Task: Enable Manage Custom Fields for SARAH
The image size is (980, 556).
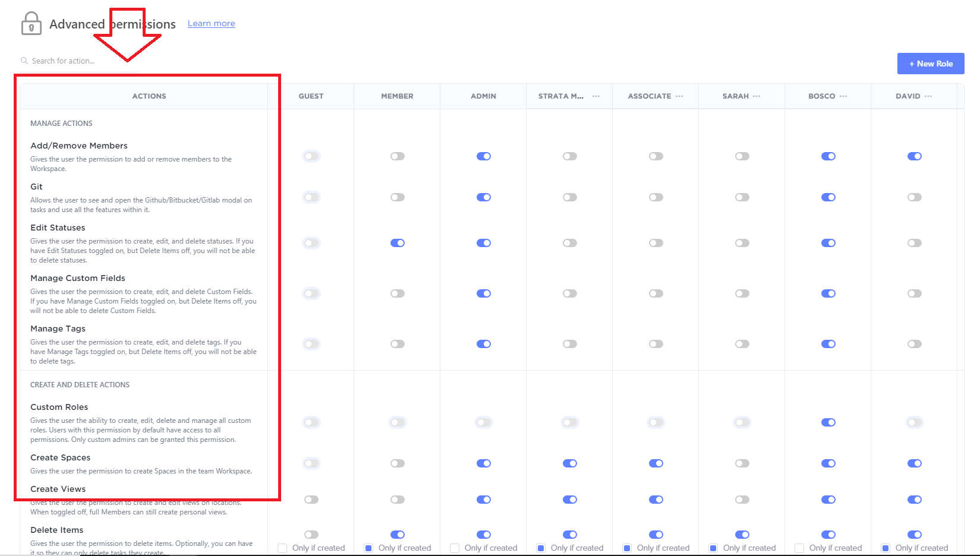Action: [742, 293]
